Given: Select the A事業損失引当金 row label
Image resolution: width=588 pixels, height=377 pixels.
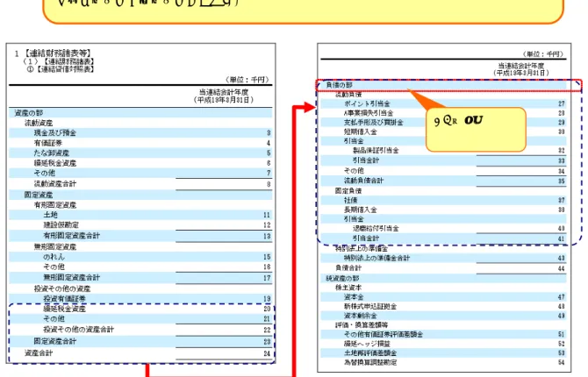Looking at the screenshot, I should (369, 113).
